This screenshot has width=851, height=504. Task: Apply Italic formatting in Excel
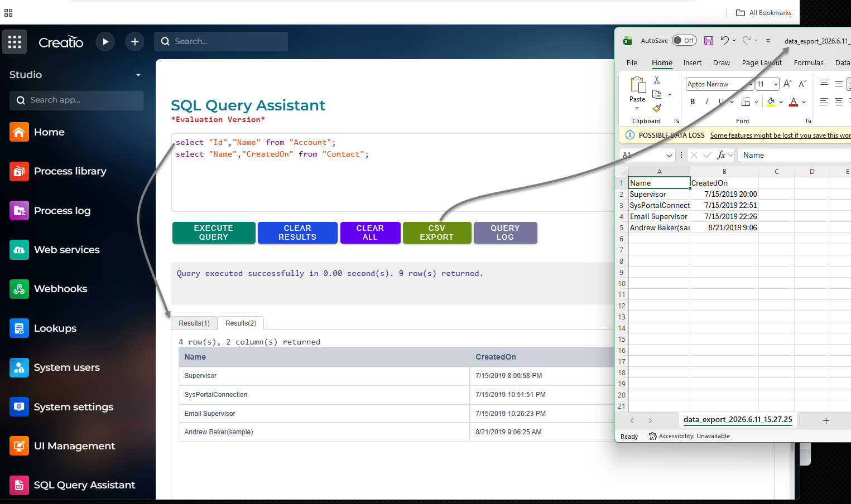(707, 101)
